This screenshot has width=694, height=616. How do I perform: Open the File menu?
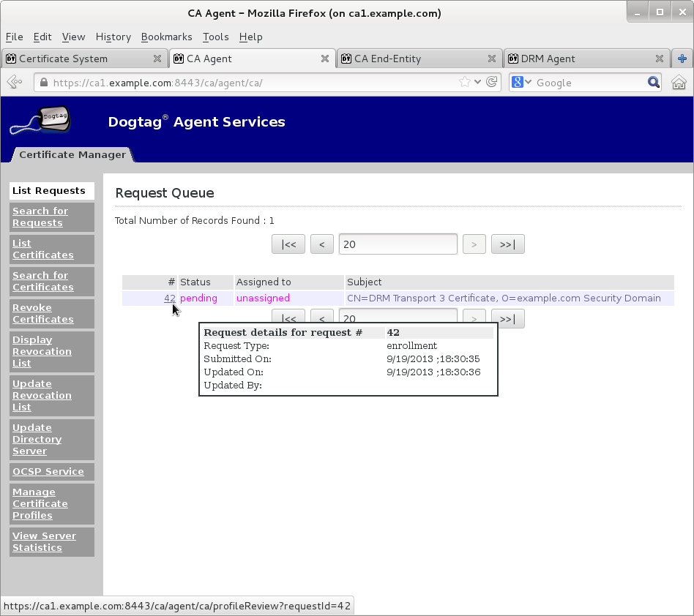[14, 37]
